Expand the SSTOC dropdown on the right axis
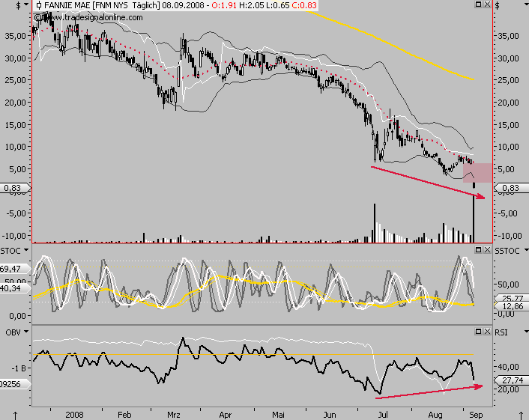Screen dimensions: 529x420 pyautogui.click(x=526, y=251)
